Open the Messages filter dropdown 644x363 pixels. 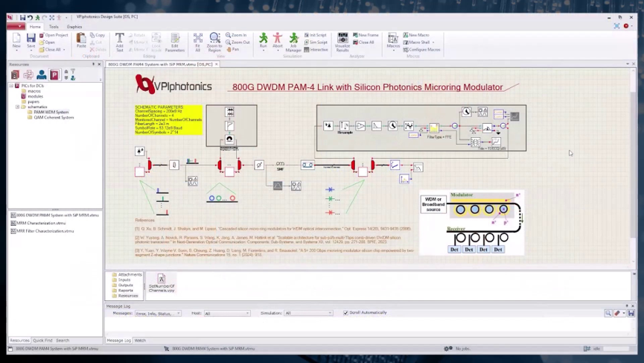[x=158, y=313]
